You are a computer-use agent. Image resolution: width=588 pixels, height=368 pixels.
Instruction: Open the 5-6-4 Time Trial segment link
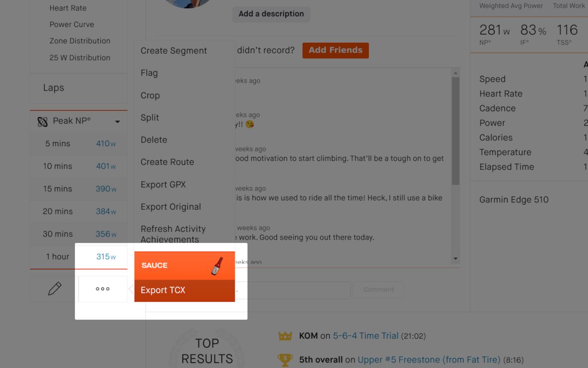(x=366, y=336)
